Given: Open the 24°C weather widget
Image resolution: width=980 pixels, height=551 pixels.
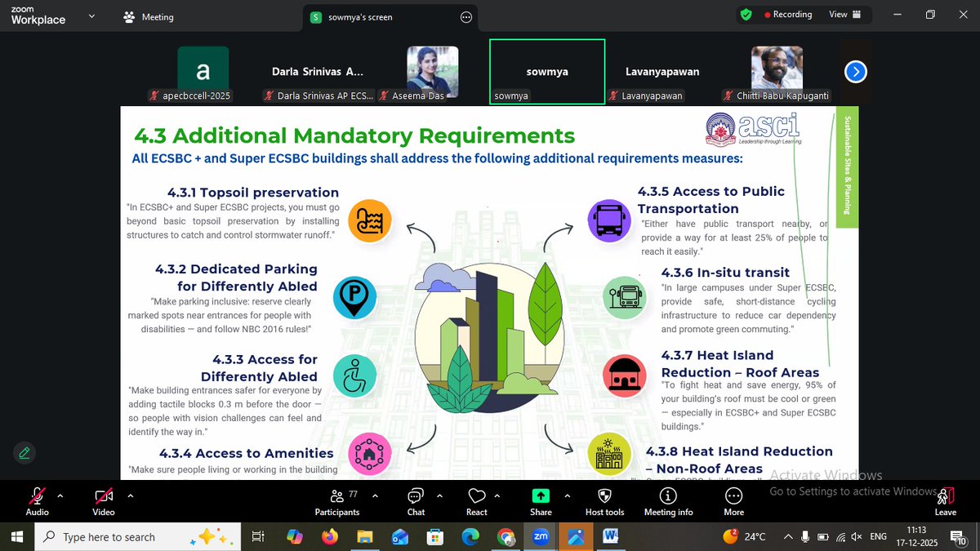Looking at the screenshot, I should [745, 536].
